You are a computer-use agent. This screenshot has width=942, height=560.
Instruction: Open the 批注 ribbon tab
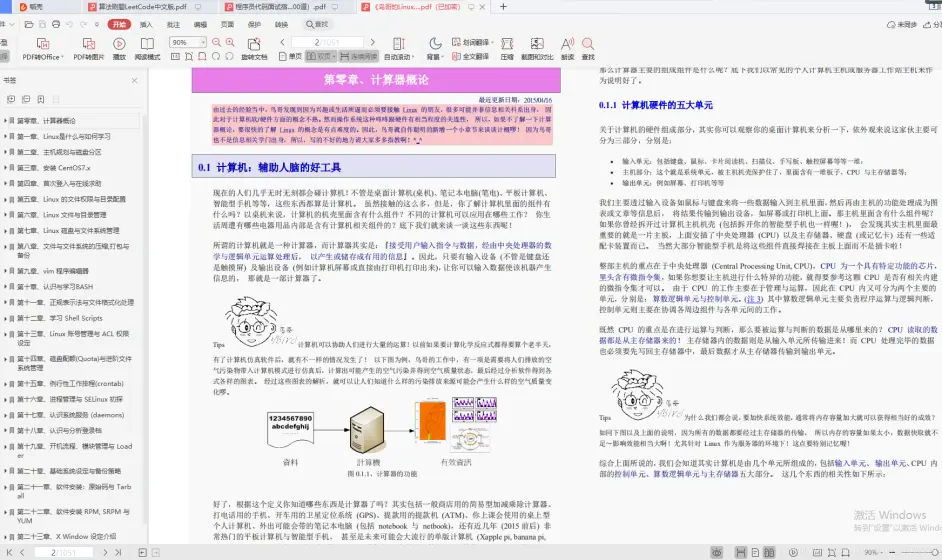173,25
